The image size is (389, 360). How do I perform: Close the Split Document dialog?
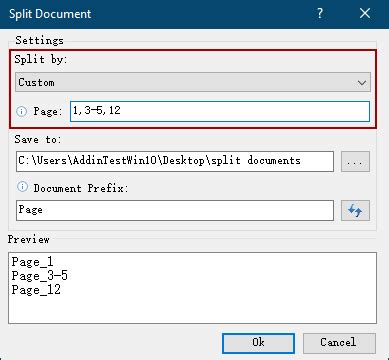[365, 14]
